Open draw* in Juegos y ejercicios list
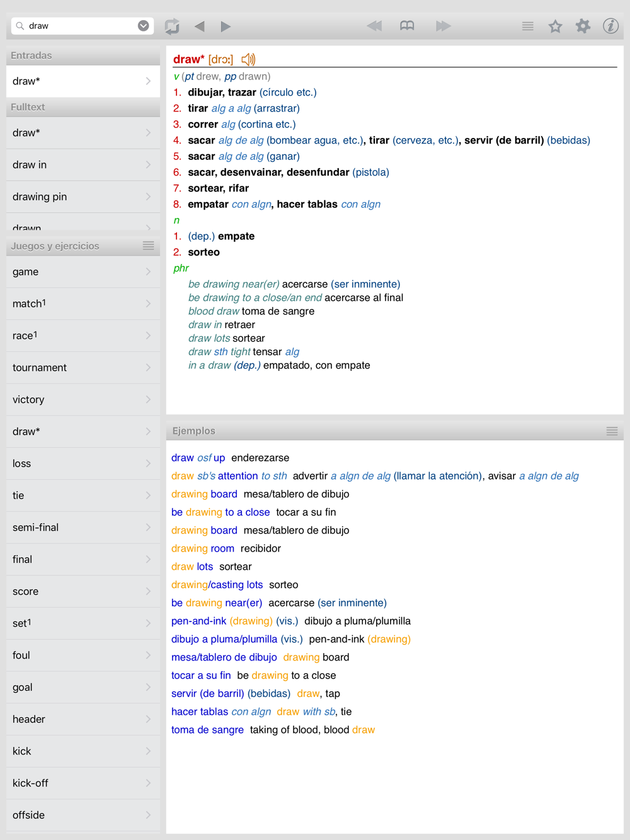This screenshot has width=630, height=840. click(x=83, y=432)
